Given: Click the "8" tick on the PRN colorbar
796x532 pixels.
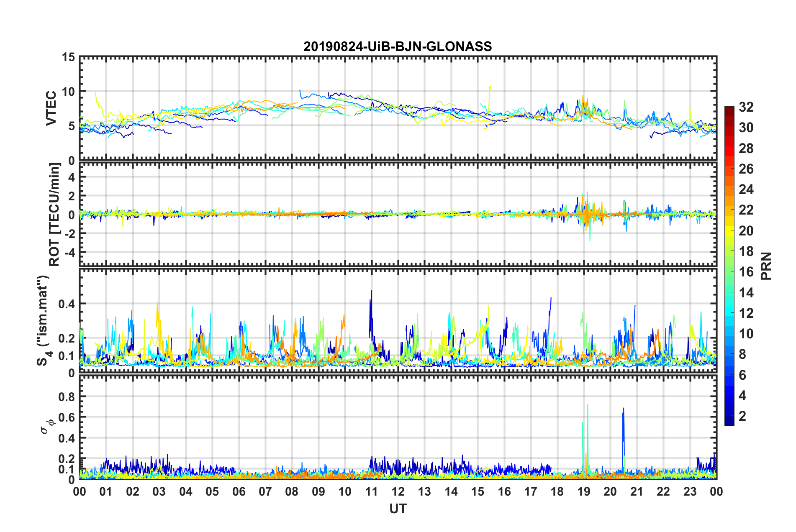Looking at the screenshot, I should point(743,354).
